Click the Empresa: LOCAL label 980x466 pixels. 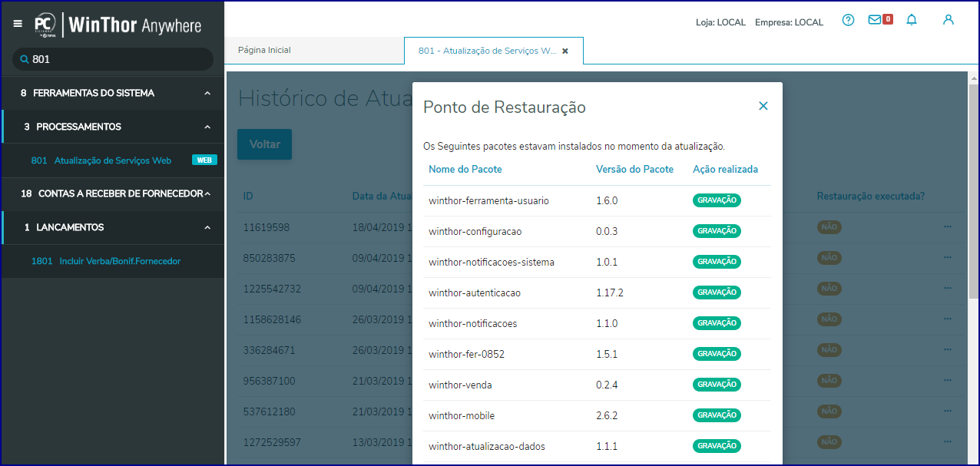pyautogui.click(x=789, y=22)
